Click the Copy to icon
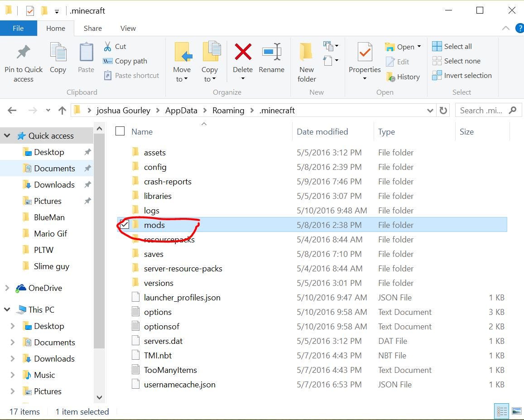Viewport: 524px width, 420px height. 211,51
